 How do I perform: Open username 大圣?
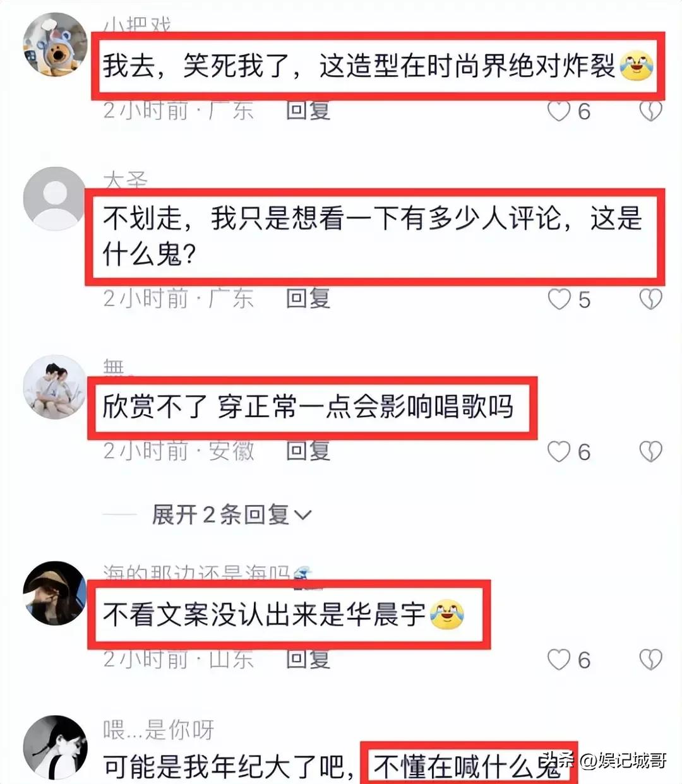point(125,181)
